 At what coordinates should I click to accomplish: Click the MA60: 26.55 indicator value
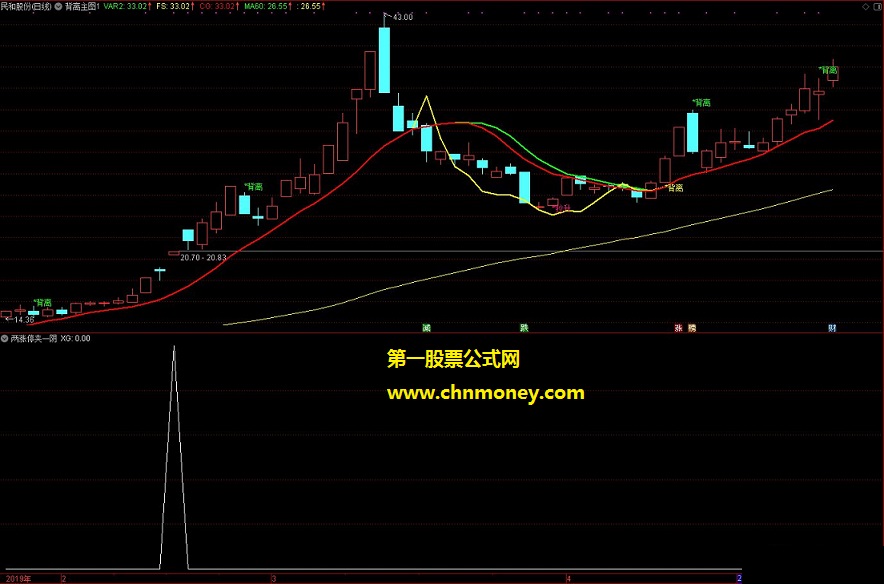[x=268, y=7]
